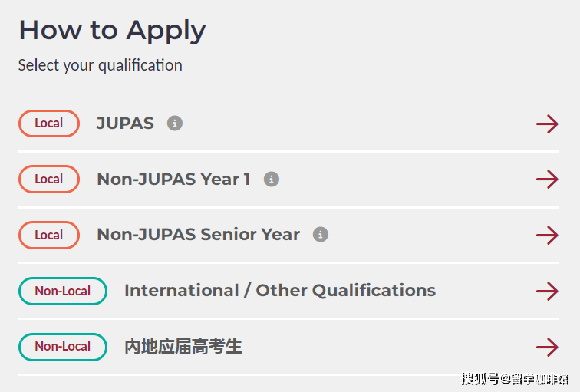Open the Non-JUPAS Senior Year option
Viewport: 580px width, 392px height.
coord(198,235)
